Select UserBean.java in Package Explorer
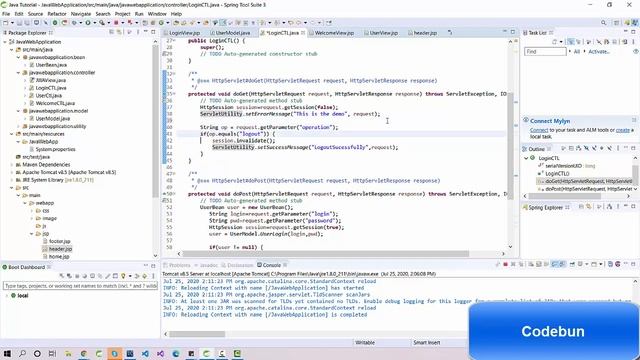Screen dimensions: 640x360 tap(51, 65)
